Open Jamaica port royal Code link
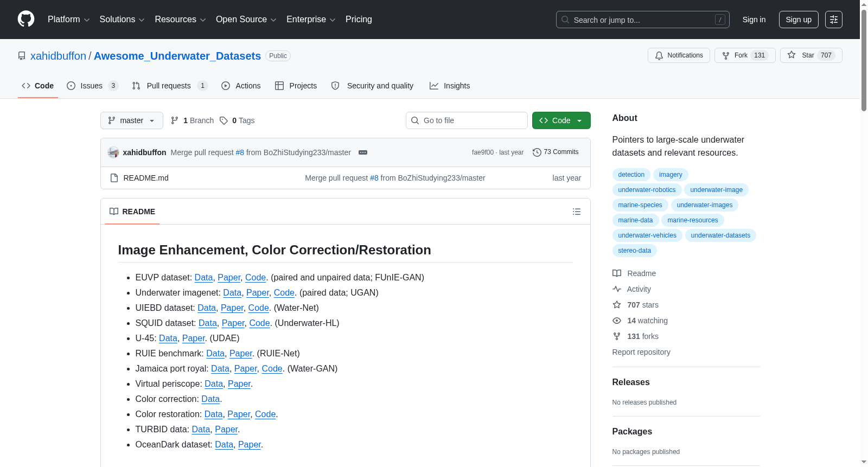Viewport: 868px width, 467px height. [272, 368]
